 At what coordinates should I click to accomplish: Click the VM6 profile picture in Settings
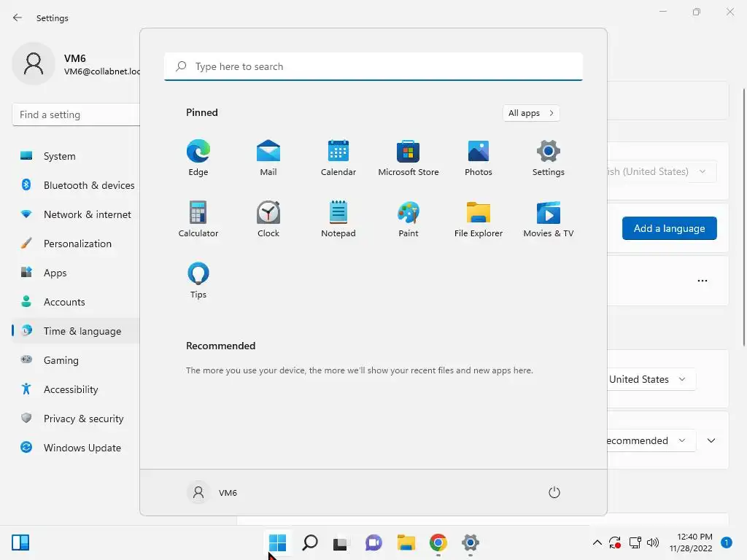pyautogui.click(x=34, y=64)
